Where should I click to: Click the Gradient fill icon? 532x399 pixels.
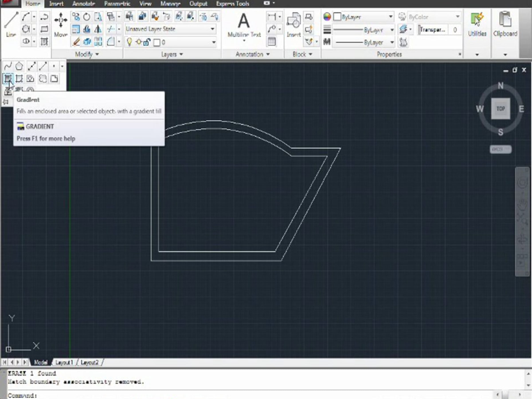[8, 78]
